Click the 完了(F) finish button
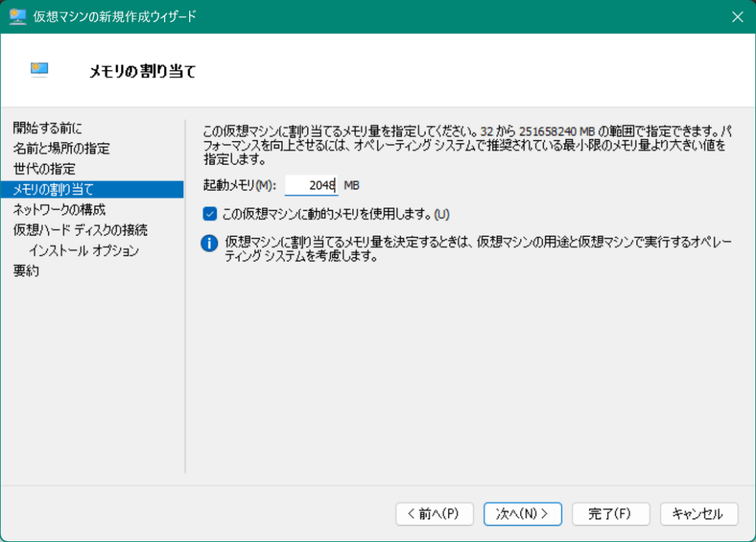756x542 pixels. 610,514
